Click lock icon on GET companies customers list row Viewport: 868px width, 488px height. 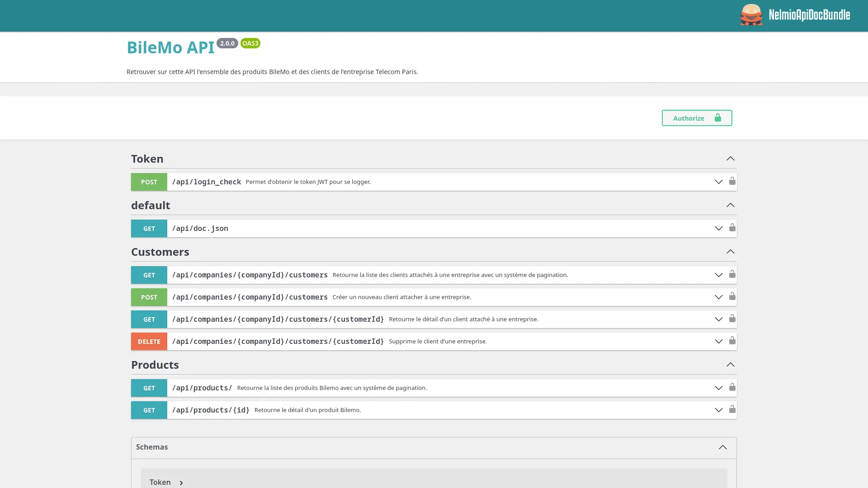click(732, 274)
